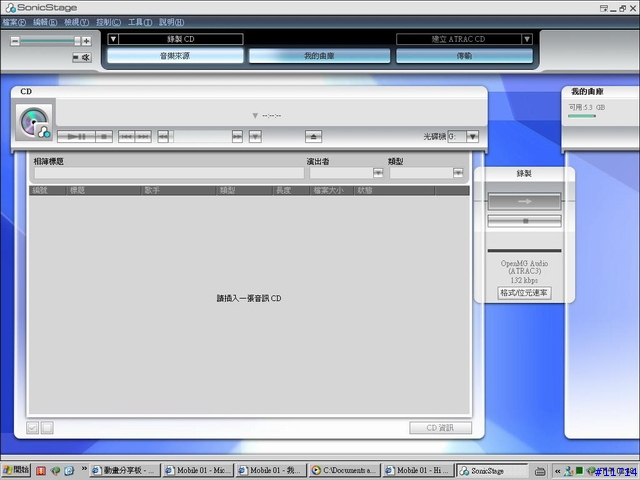Click the printer-like icon in taskbar
640x480 pixels.
pyautogui.click(x=540, y=471)
